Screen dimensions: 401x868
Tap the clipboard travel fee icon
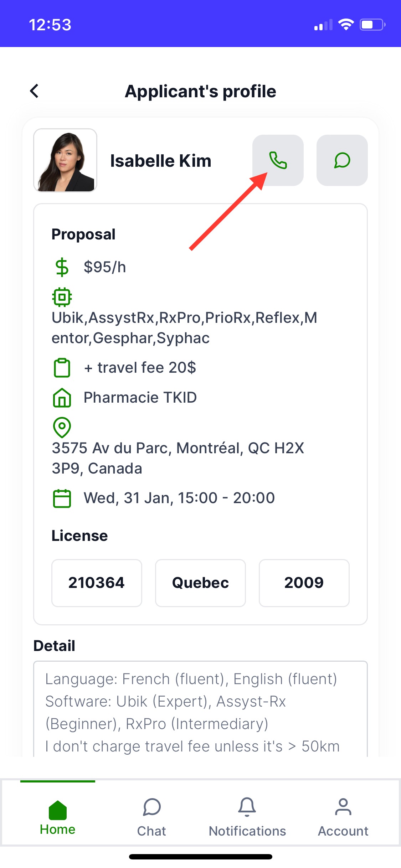[62, 368]
